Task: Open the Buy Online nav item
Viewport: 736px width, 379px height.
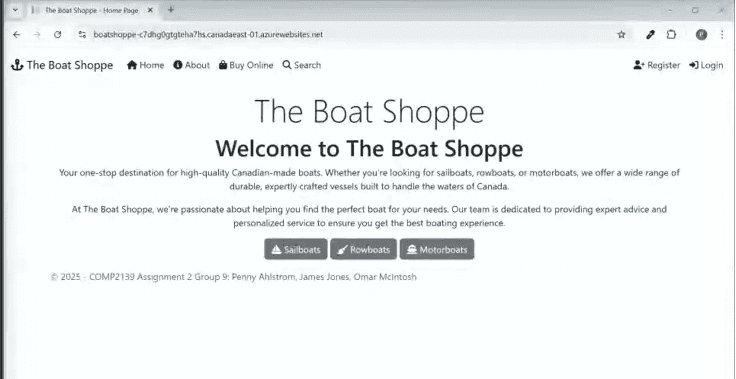Action: 246,65
